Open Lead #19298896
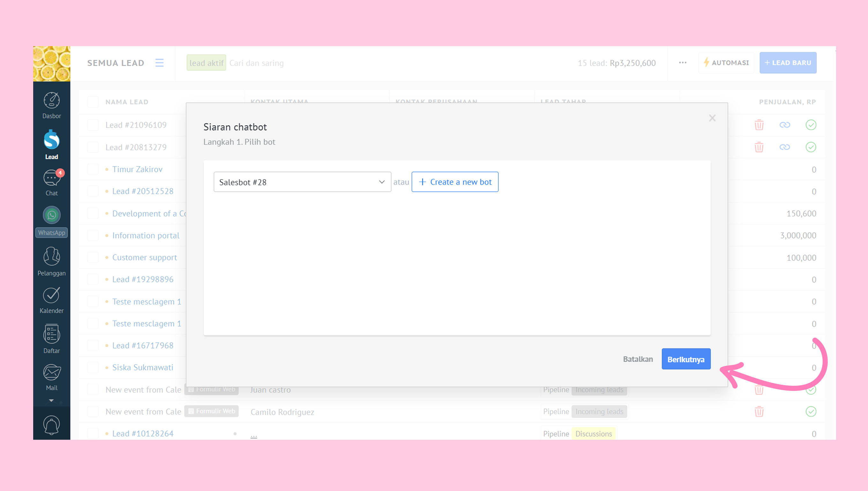 coord(142,279)
